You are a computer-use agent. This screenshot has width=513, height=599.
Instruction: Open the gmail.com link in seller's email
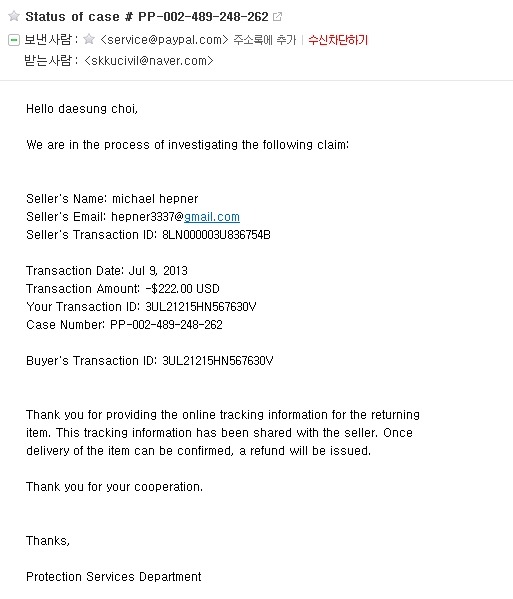point(212,217)
